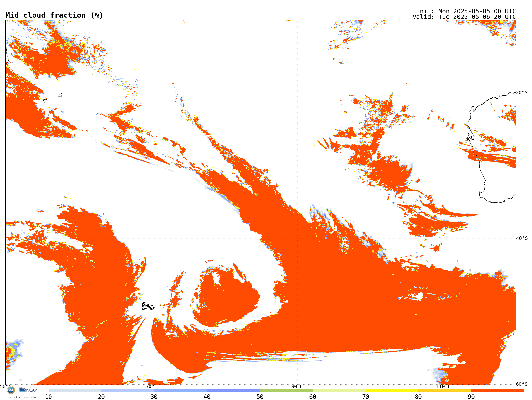Click the 60–70 pale yellow-green colorbar segment
This screenshot has width=532, height=400.
tap(339, 391)
